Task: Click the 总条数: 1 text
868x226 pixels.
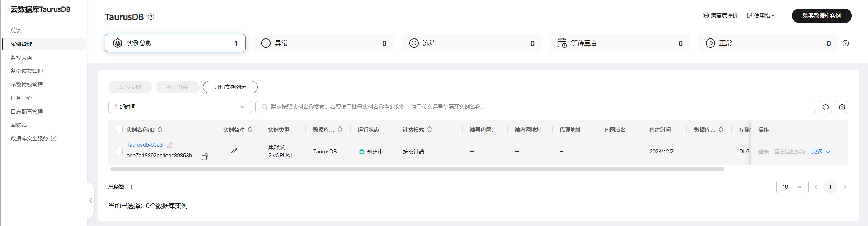Action: (x=121, y=187)
